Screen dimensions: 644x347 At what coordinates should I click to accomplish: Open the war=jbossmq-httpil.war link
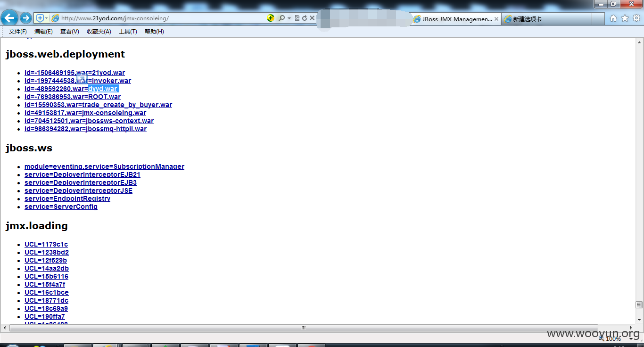click(x=85, y=129)
